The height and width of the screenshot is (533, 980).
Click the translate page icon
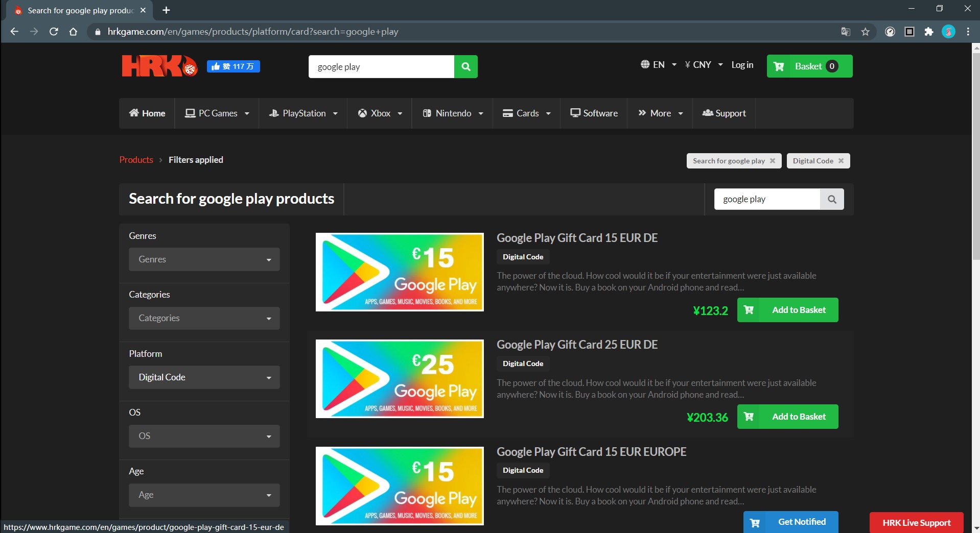846,32
